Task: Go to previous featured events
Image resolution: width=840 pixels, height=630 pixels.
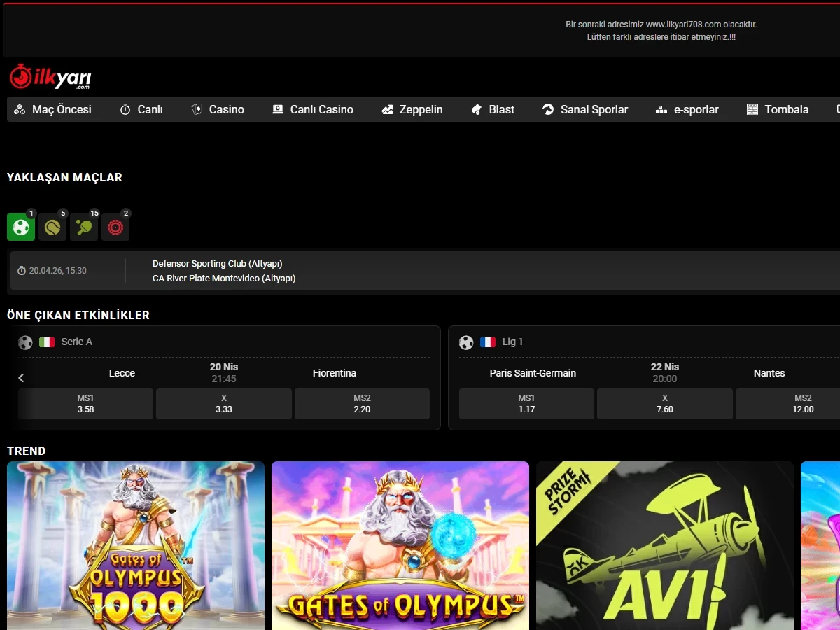Action: (21, 378)
